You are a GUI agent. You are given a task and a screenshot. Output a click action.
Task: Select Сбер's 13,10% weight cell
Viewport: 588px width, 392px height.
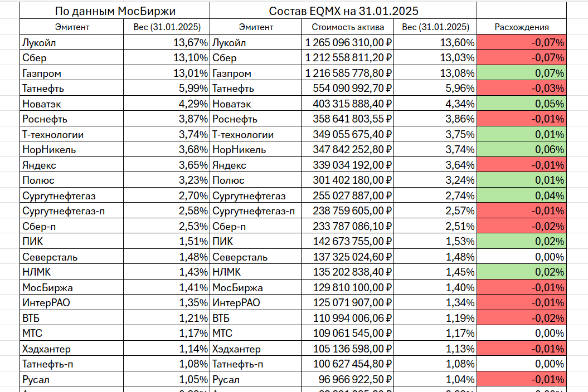pyautogui.click(x=167, y=58)
